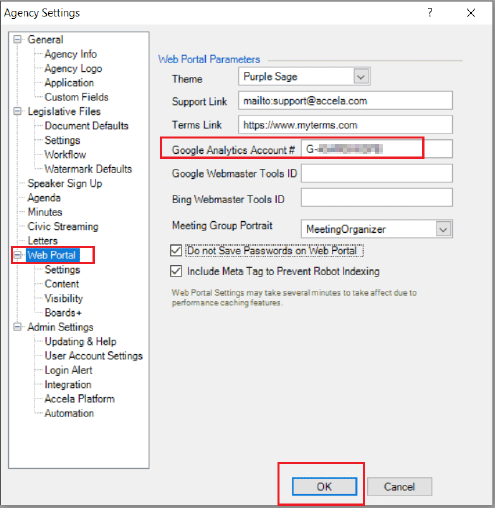The height and width of the screenshot is (508, 495).
Task: Close the Agency Settings dialog
Action: pos(471,13)
